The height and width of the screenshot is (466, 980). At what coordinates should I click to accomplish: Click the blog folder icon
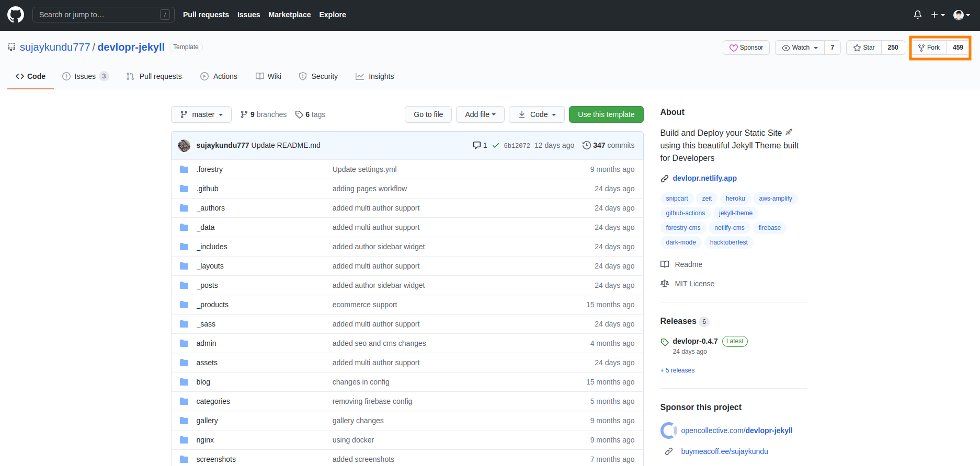(184, 382)
